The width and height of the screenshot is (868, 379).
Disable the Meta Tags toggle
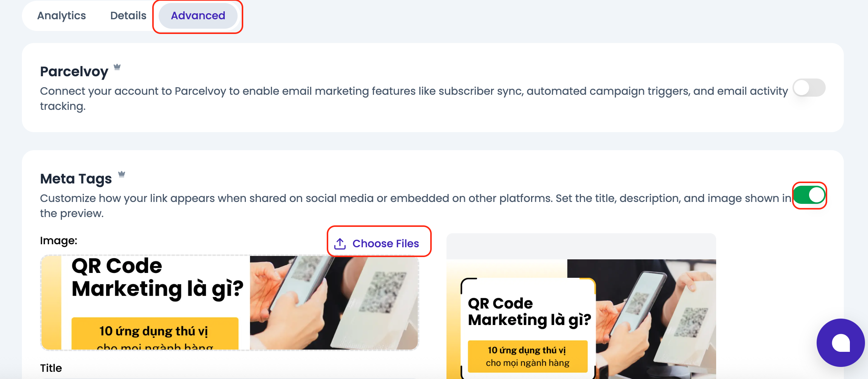point(809,196)
